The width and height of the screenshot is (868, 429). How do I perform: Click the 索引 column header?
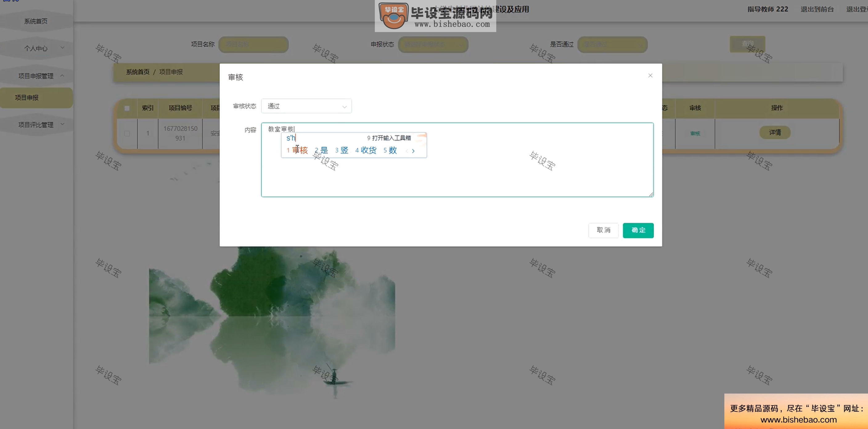click(x=148, y=108)
